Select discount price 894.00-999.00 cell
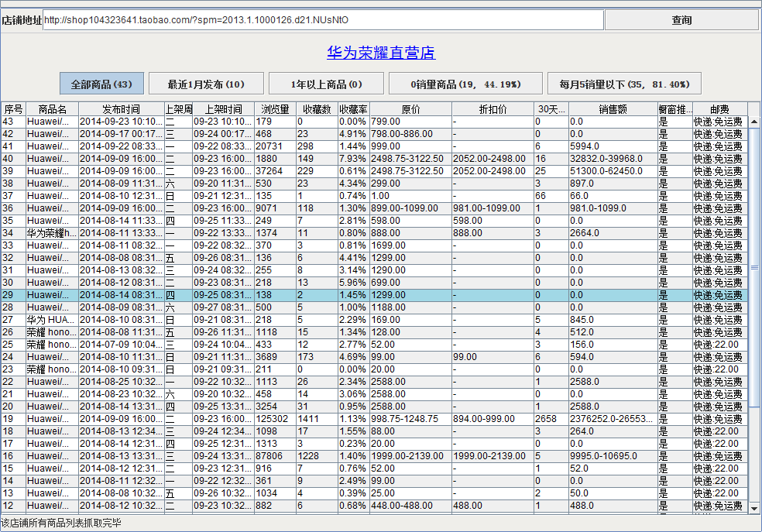Screen dimensions: 762x532 tap(493, 419)
